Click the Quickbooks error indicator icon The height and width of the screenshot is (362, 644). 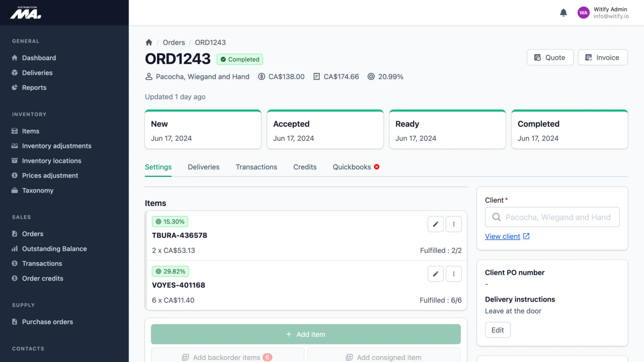[377, 167]
